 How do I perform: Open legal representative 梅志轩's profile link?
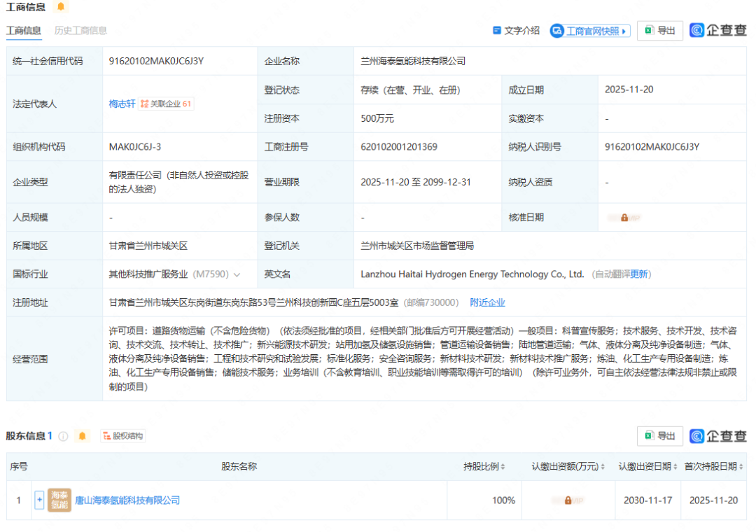(122, 104)
